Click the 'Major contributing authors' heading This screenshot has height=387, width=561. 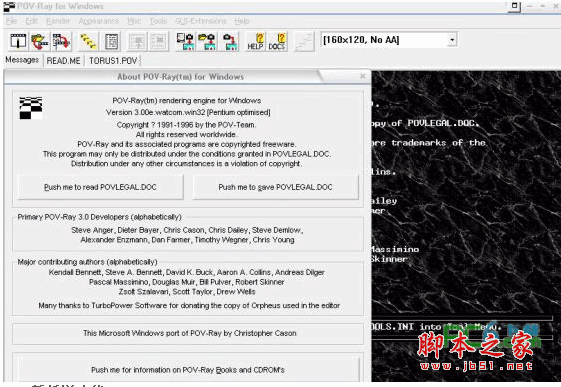click(x=88, y=262)
